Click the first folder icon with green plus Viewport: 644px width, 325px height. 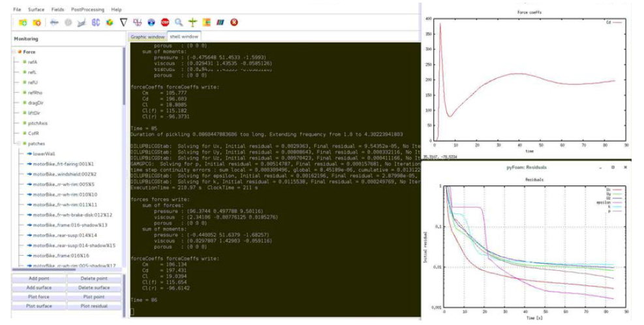[22, 22]
